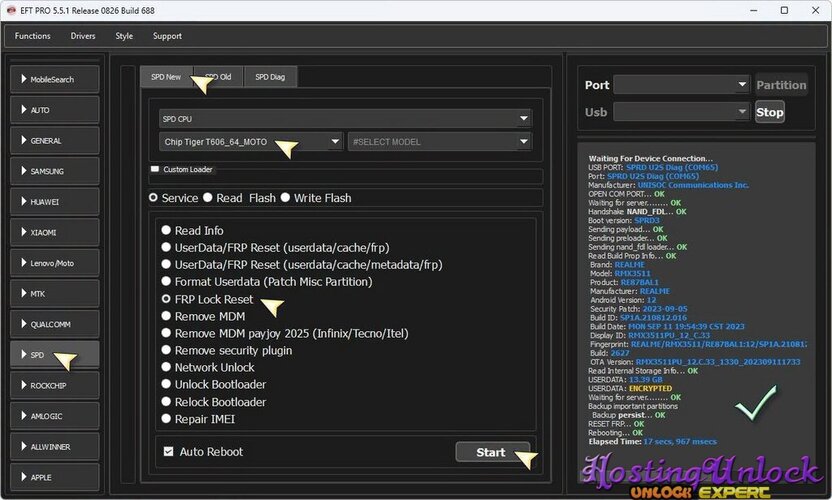The width and height of the screenshot is (832, 500).
Task: Click the Stop button
Action: [x=769, y=112]
